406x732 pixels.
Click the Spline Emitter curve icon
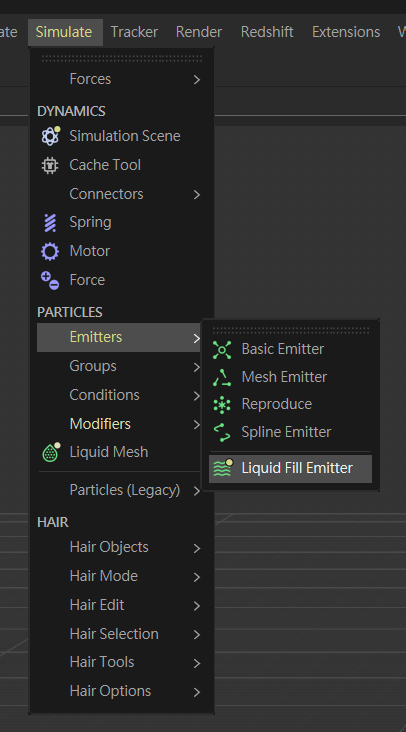click(222, 432)
